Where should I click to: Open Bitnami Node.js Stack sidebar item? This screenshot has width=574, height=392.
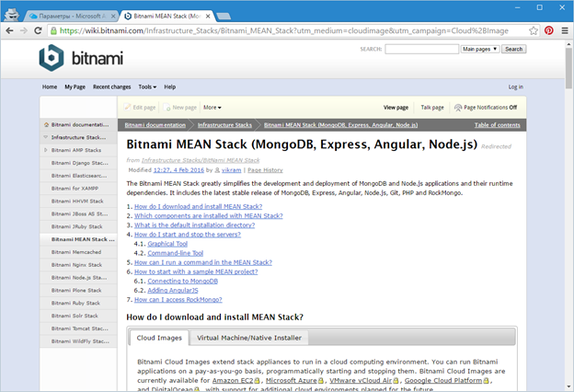[79, 277]
